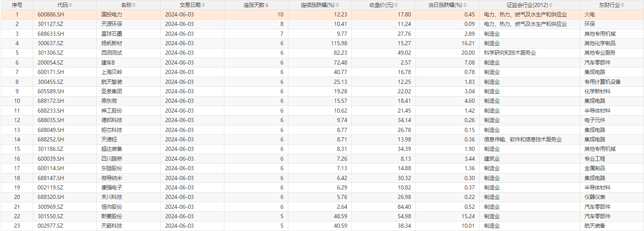Select the 115.98 cumulative change cell
The width and height of the screenshot is (644, 231).
click(x=320, y=43)
